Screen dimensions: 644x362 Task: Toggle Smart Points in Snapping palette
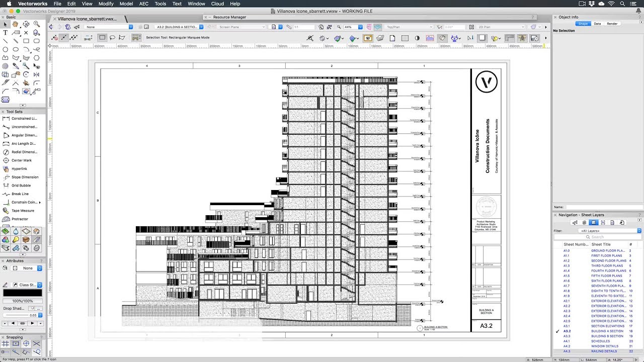(5, 352)
